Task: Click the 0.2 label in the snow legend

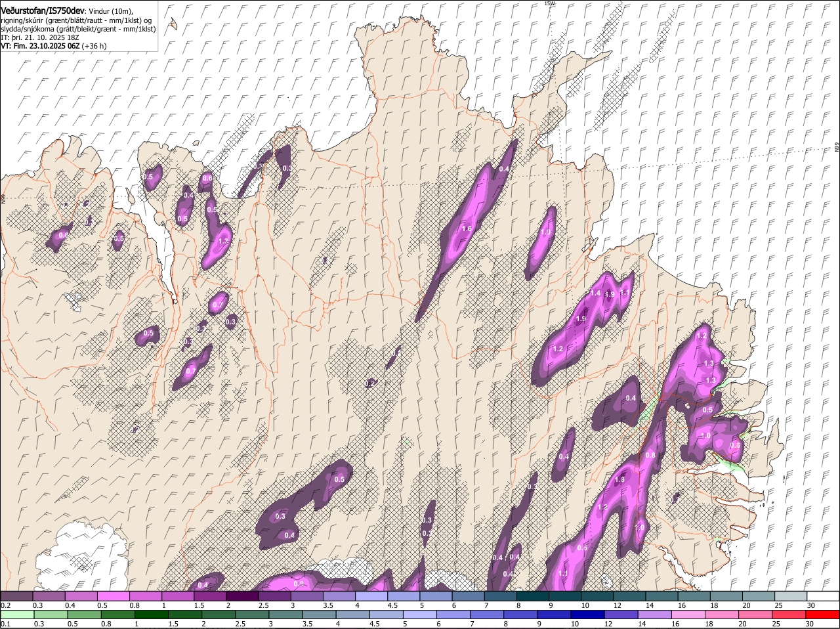Action: [x=5, y=605]
